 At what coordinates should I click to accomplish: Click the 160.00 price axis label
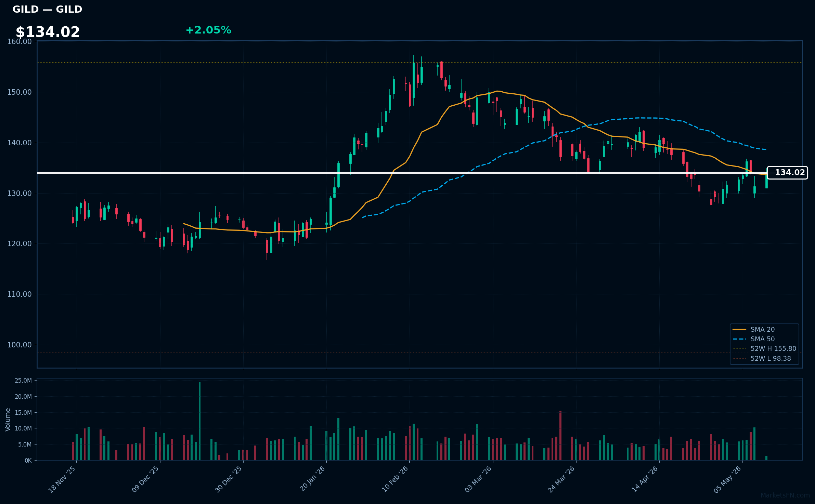[x=20, y=42]
